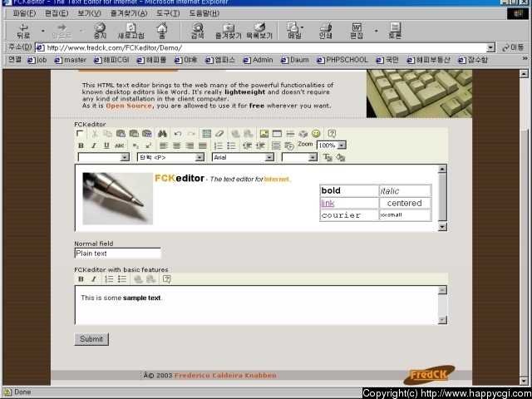532x399 pixels.
Task: Click Bold in the basic editor toolbar
Action: (x=81, y=279)
